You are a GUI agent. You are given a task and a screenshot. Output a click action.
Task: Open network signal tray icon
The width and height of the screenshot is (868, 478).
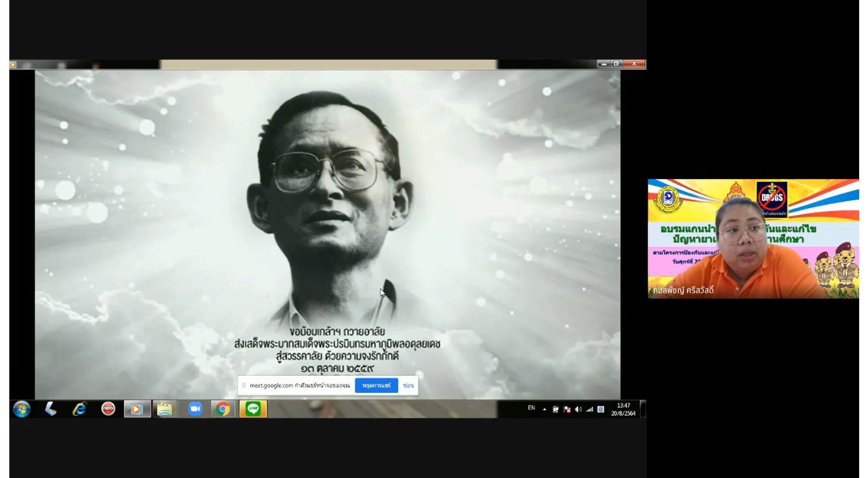(589, 409)
